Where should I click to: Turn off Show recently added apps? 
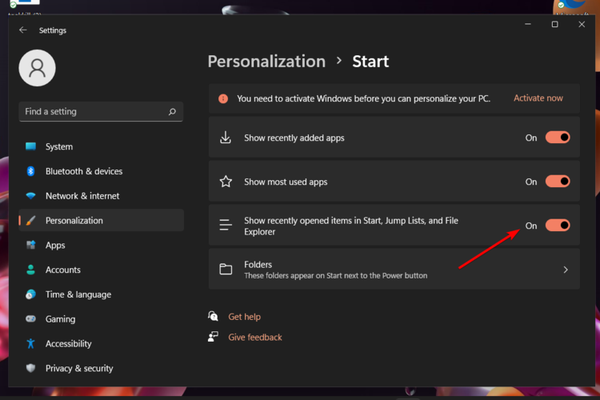tap(558, 137)
